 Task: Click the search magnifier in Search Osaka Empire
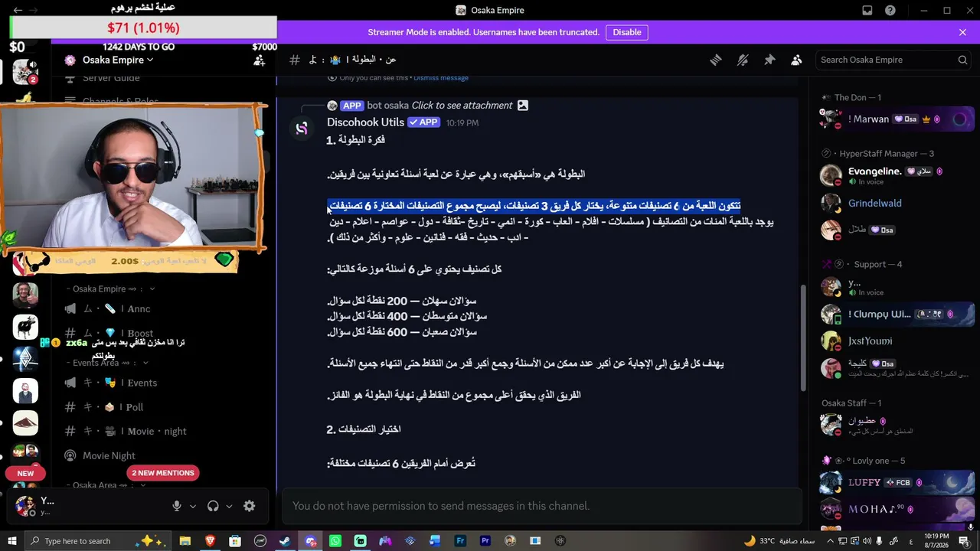point(962,60)
